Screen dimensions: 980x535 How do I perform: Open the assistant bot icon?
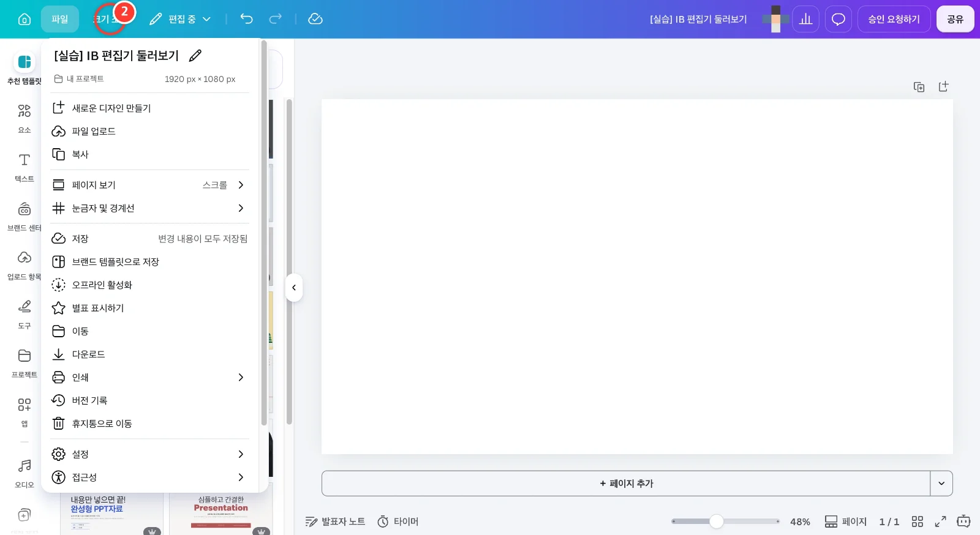(x=964, y=522)
